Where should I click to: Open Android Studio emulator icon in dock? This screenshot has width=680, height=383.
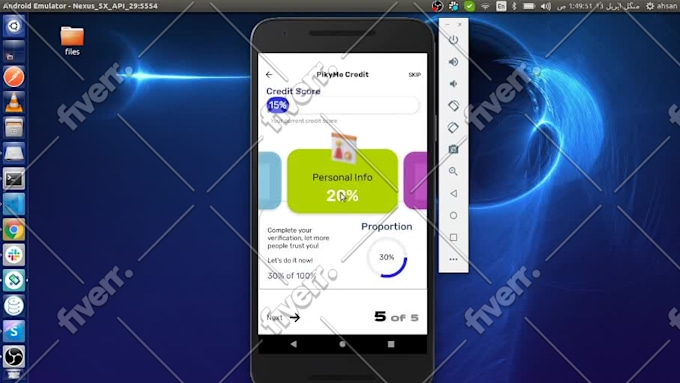coord(14,281)
